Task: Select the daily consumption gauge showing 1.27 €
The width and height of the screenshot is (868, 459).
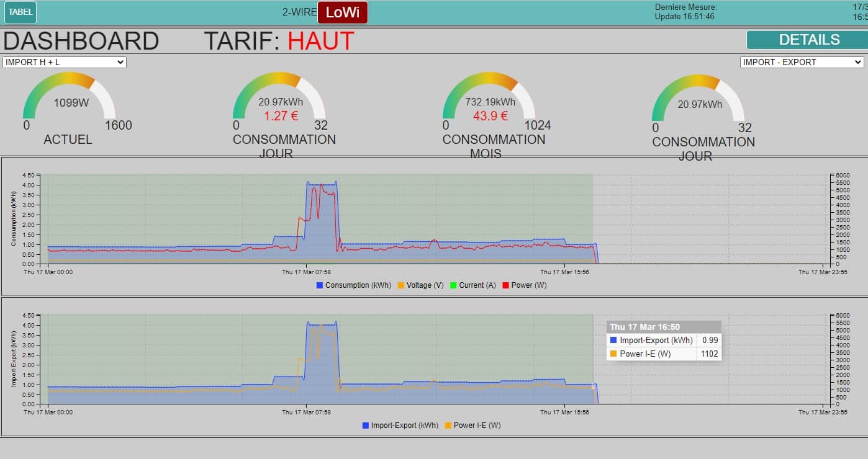Action: pyautogui.click(x=279, y=98)
